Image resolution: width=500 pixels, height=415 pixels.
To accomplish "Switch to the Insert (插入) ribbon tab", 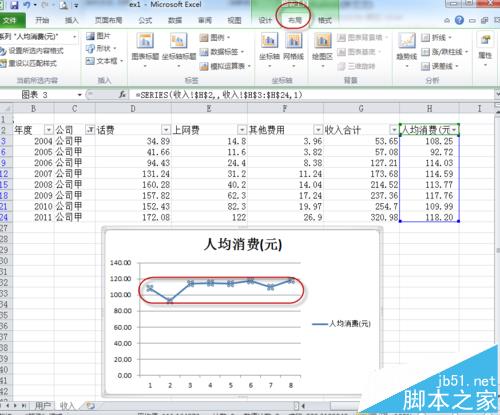I will coord(71,20).
